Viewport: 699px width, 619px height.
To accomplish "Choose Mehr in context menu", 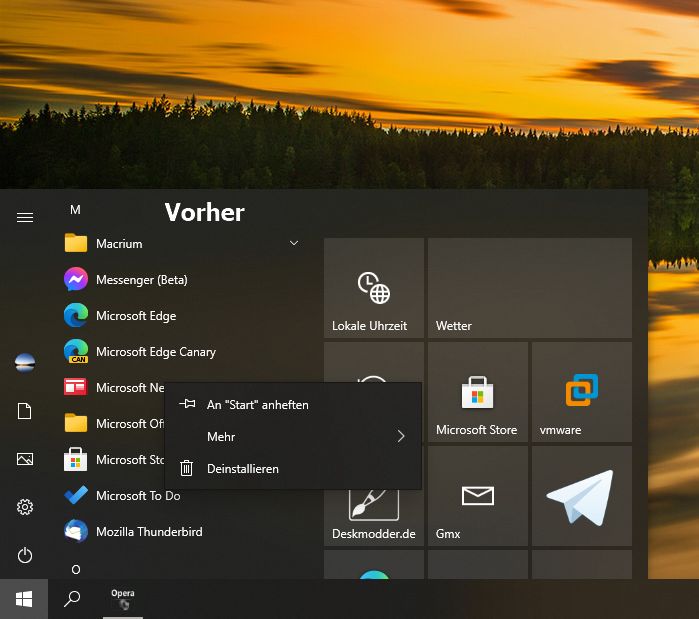I will tap(293, 437).
